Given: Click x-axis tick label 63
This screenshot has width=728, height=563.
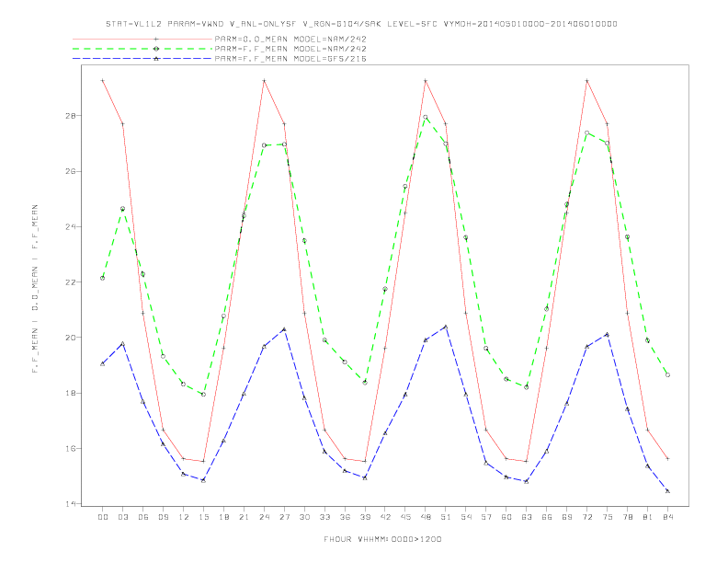Looking at the screenshot, I should pyautogui.click(x=527, y=517).
